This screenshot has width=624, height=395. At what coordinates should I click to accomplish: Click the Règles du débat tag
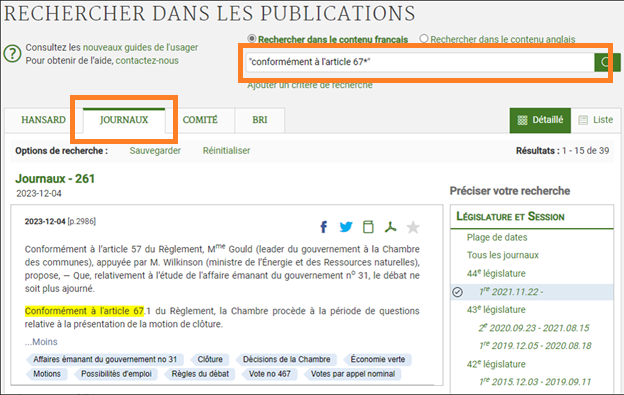200,374
